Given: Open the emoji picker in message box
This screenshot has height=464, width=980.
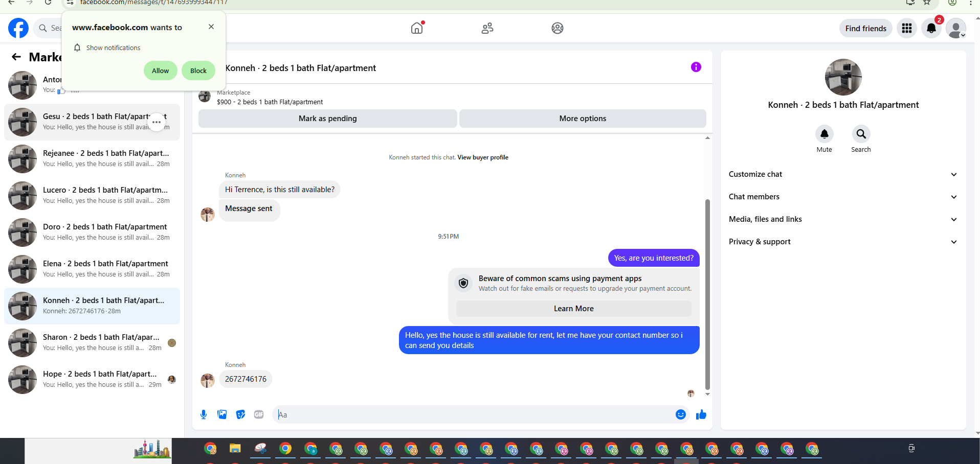Looking at the screenshot, I should pyautogui.click(x=681, y=414).
